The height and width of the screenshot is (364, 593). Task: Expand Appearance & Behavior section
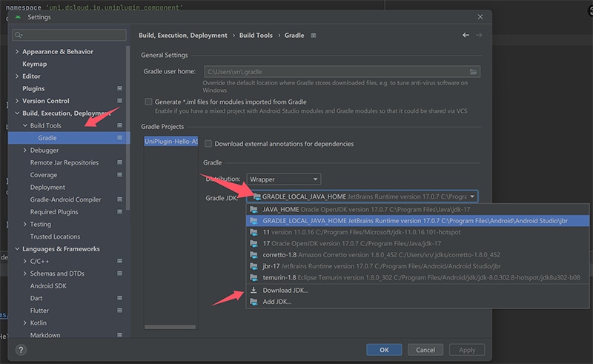point(17,51)
